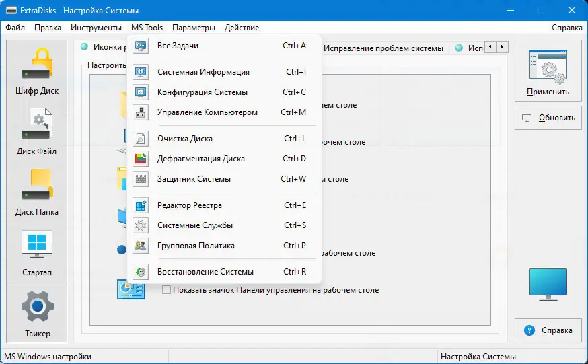Click the Дефрагментация Диска menu icon
Screen dimensions: 588x364
coord(141,159)
